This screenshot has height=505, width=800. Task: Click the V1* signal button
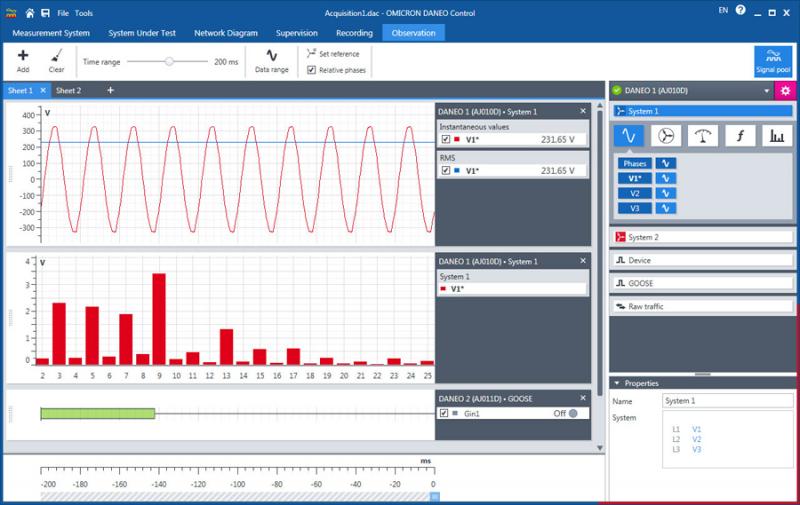[635, 178]
